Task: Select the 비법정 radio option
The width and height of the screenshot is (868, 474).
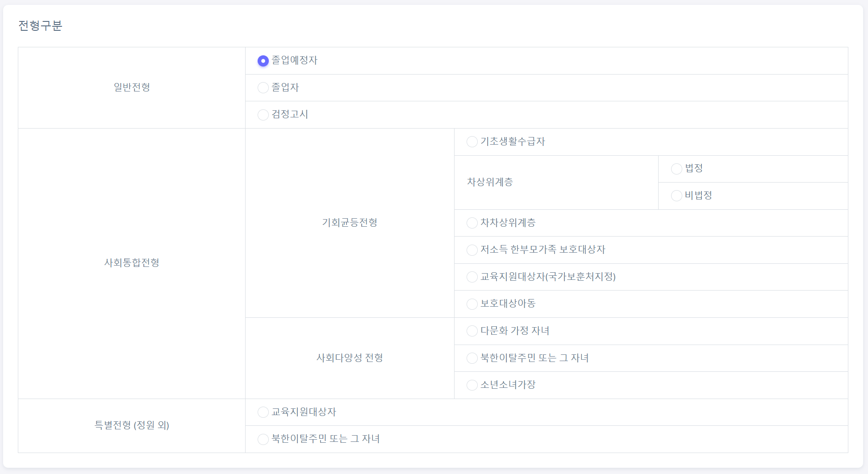Action: (676, 195)
